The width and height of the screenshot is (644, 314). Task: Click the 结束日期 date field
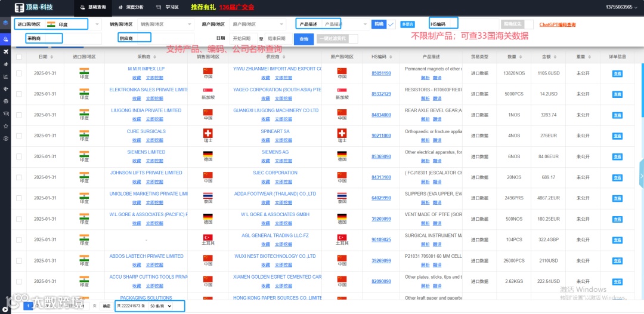pyautogui.click(x=278, y=39)
